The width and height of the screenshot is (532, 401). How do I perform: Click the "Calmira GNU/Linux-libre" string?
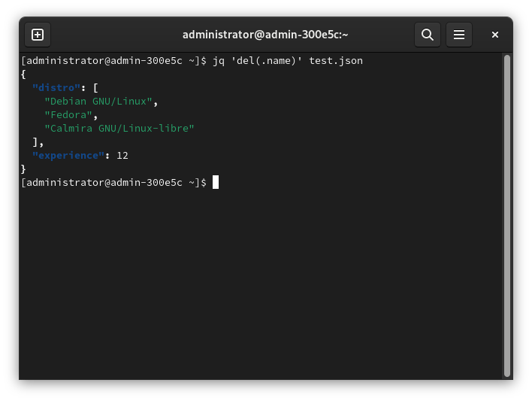point(119,128)
